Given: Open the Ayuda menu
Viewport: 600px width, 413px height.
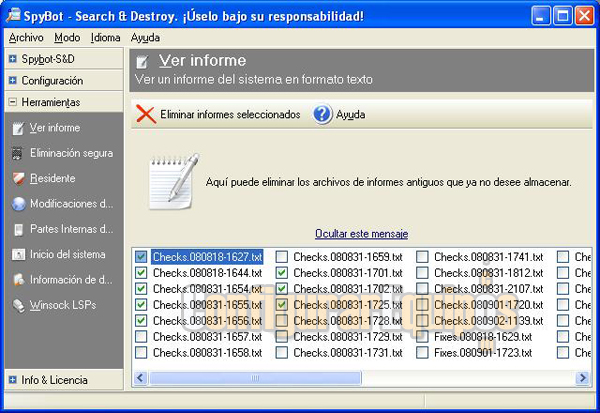Looking at the screenshot, I should point(145,38).
